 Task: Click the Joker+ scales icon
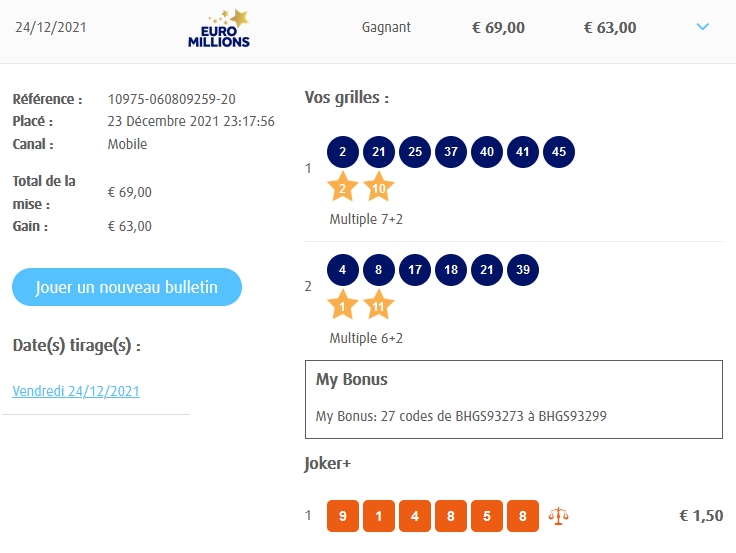[558, 516]
